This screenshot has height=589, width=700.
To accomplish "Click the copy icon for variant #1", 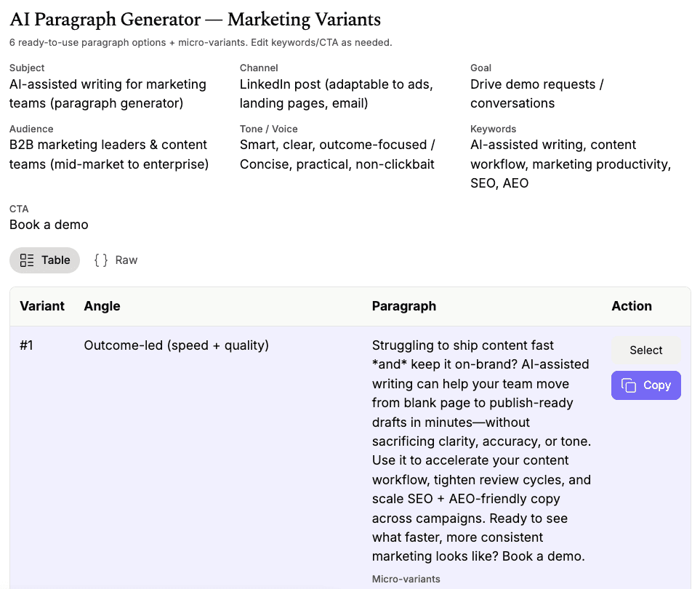I will pyautogui.click(x=629, y=385).
